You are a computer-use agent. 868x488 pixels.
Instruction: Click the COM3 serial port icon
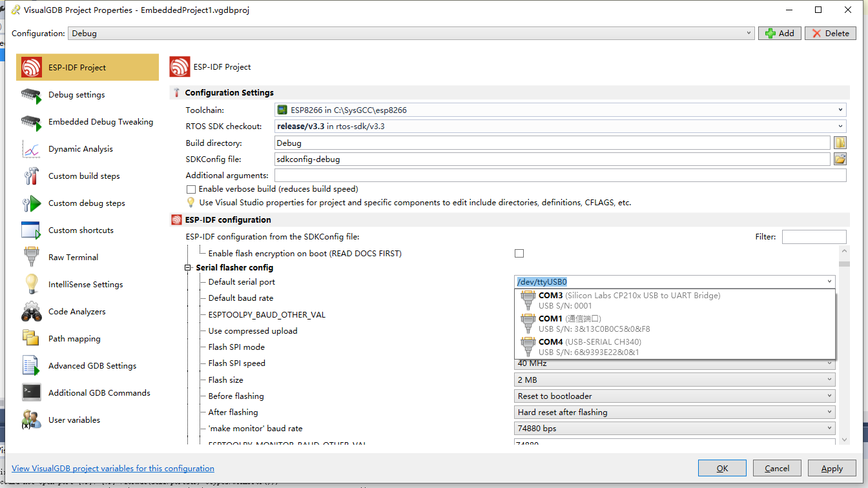coord(528,300)
